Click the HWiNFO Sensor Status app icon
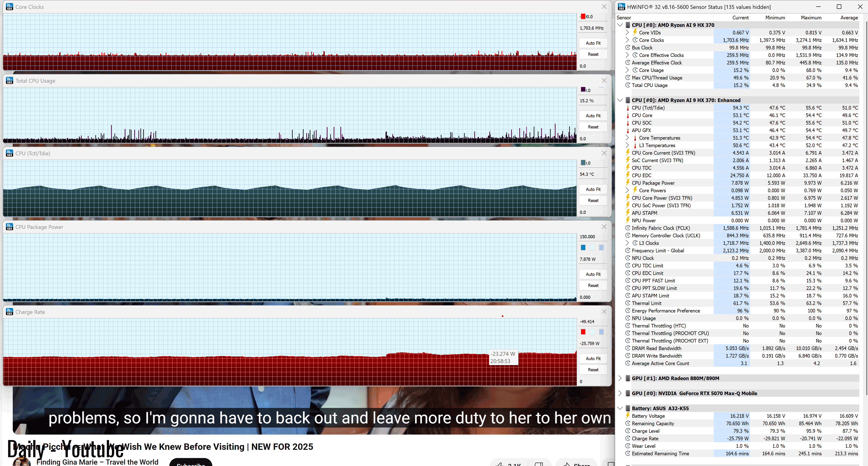The height and width of the screenshot is (466, 868). [622, 7]
